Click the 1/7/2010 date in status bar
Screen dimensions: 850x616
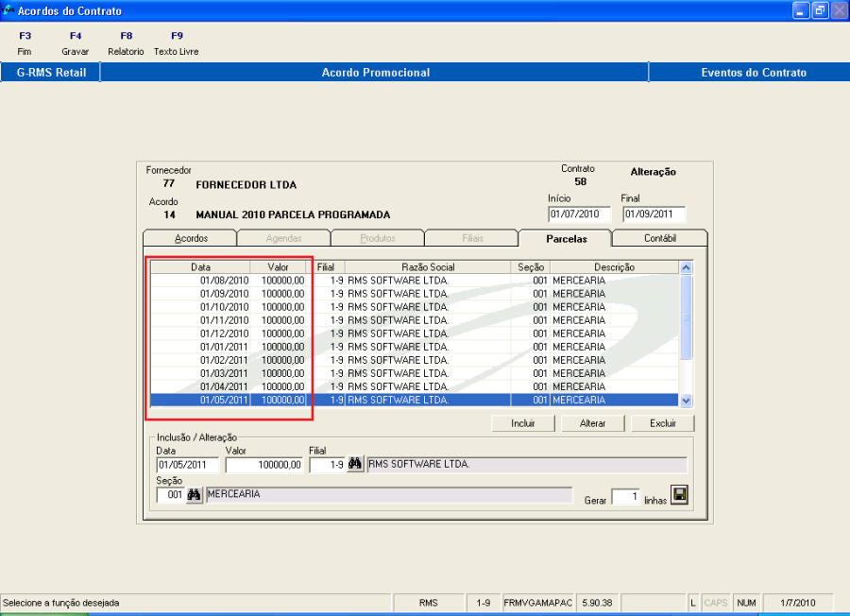pyautogui.click(x=798, y=603)
